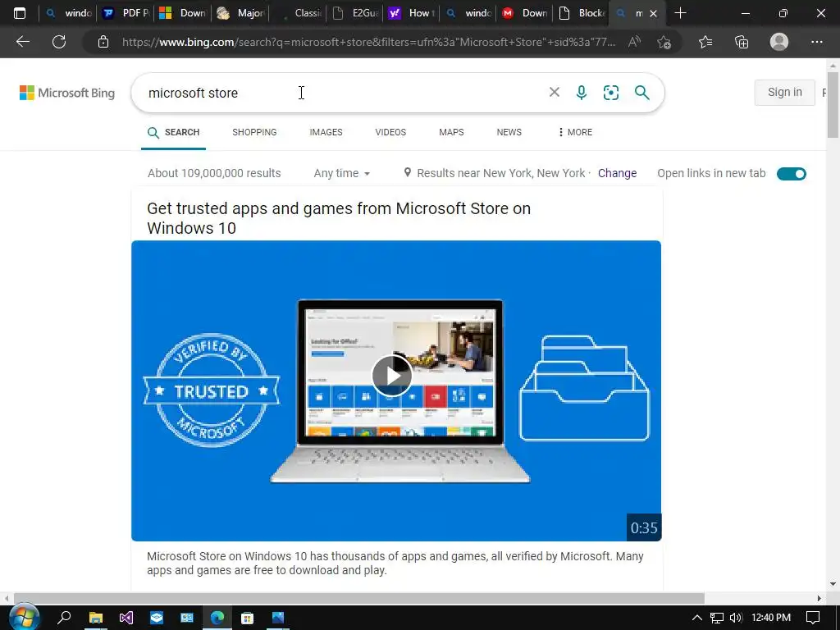Show hidden tray icons chevron
840x630 pixels.
tap(697, 618)
